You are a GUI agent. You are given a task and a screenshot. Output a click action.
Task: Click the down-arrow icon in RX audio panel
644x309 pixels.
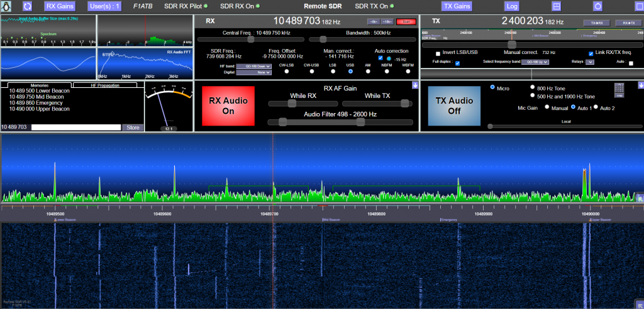(415, 85)
